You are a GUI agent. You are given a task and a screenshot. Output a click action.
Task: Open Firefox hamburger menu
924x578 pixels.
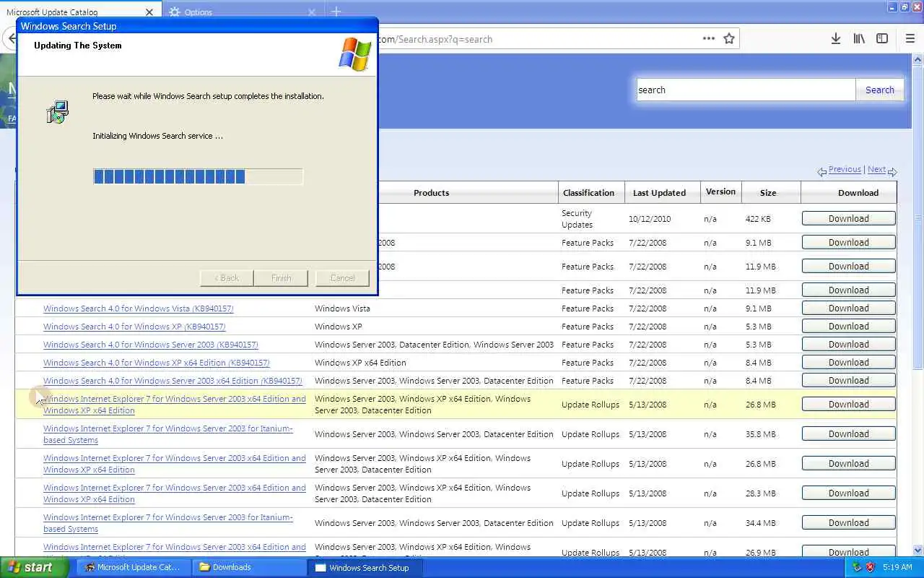click(910, 39)
